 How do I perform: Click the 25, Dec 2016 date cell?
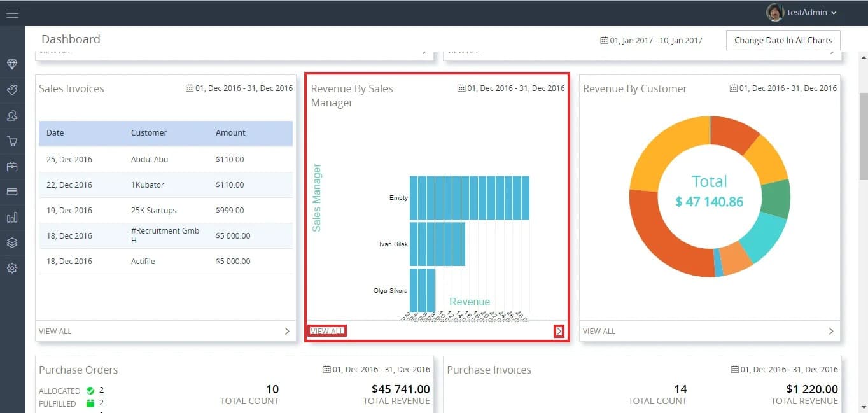[x=69, y=160]
